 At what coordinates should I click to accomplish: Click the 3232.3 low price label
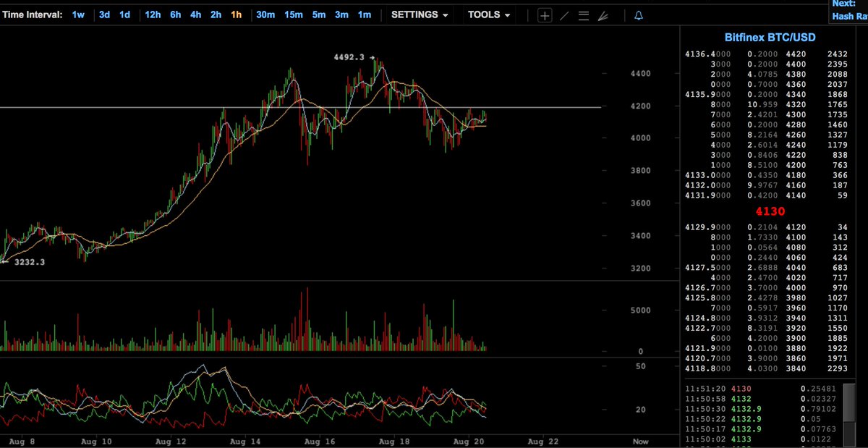pos(30,262)
